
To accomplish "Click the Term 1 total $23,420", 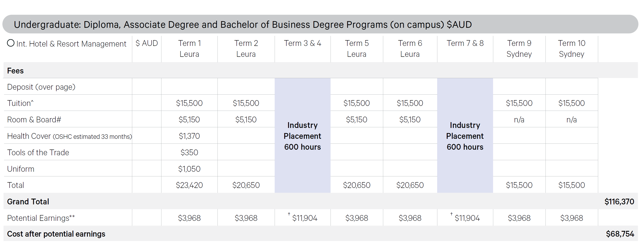I will [189, 185].
